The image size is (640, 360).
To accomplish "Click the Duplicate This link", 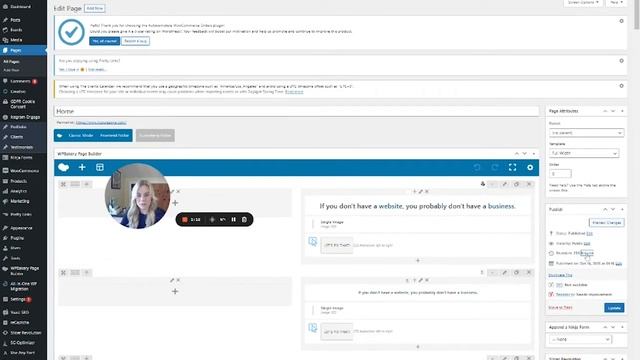I will tap(560, 275).
